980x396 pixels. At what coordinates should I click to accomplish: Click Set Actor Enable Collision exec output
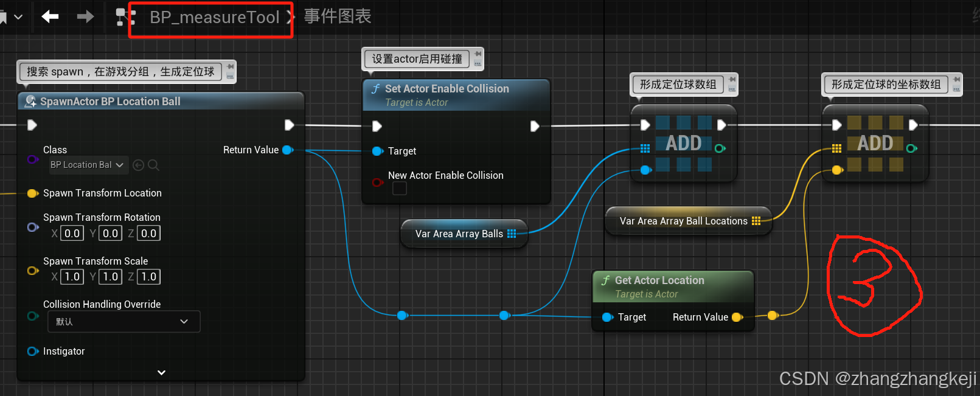pyautogui.click(x=535, y=126)
